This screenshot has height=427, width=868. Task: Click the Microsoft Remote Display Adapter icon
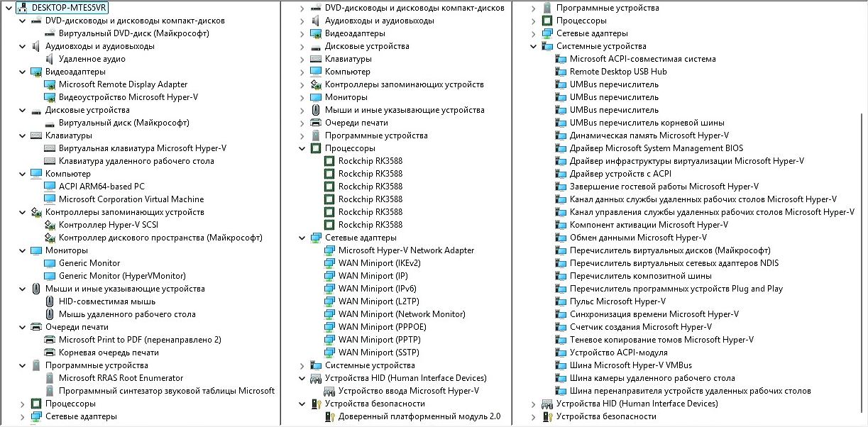(50, 84)
